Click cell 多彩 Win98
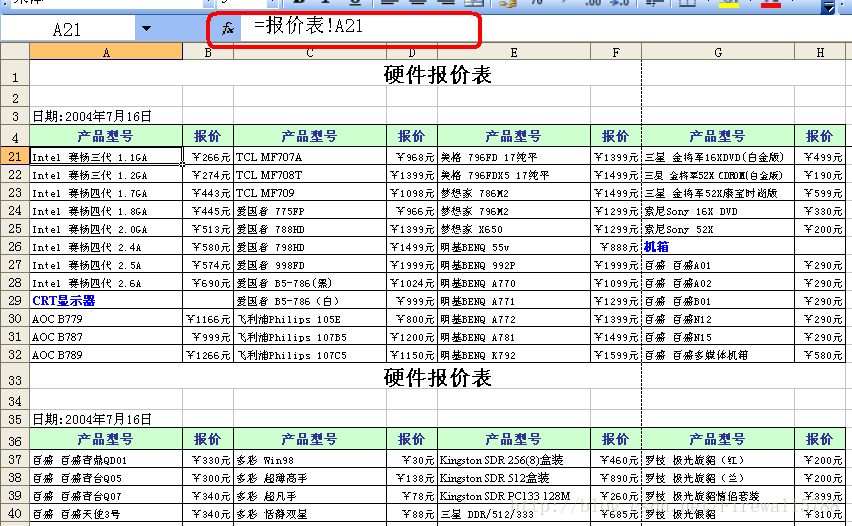Screen dimensions: 852x526 tap(310, 460)
